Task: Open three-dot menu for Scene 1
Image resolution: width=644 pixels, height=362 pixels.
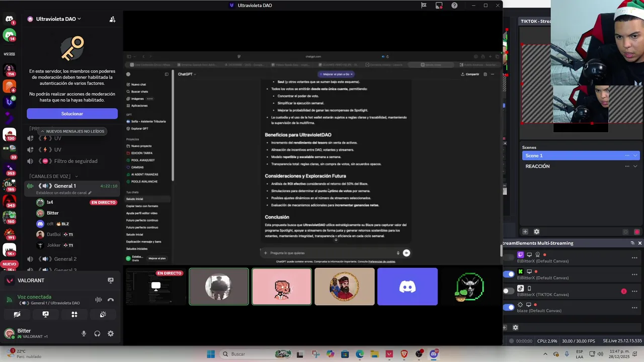Action: coord(627,155)
